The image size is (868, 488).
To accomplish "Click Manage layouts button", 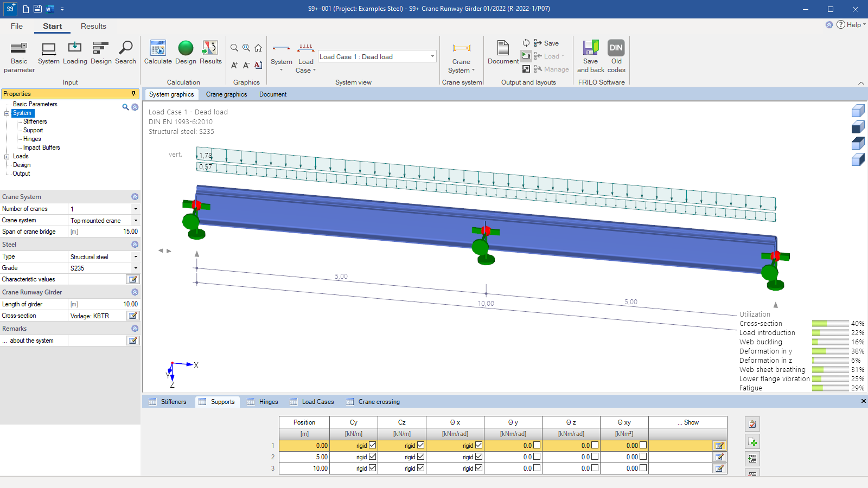I will 551,69.
